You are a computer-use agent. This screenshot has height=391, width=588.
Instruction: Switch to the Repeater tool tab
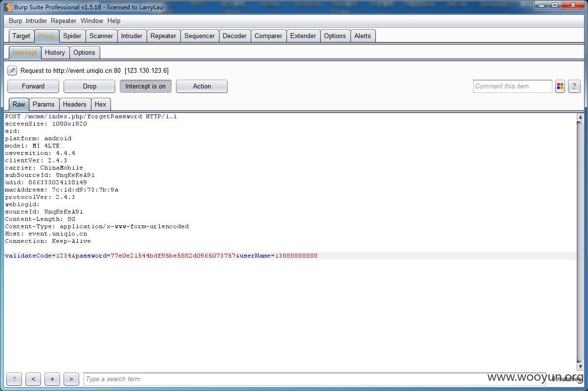[163, 36]
